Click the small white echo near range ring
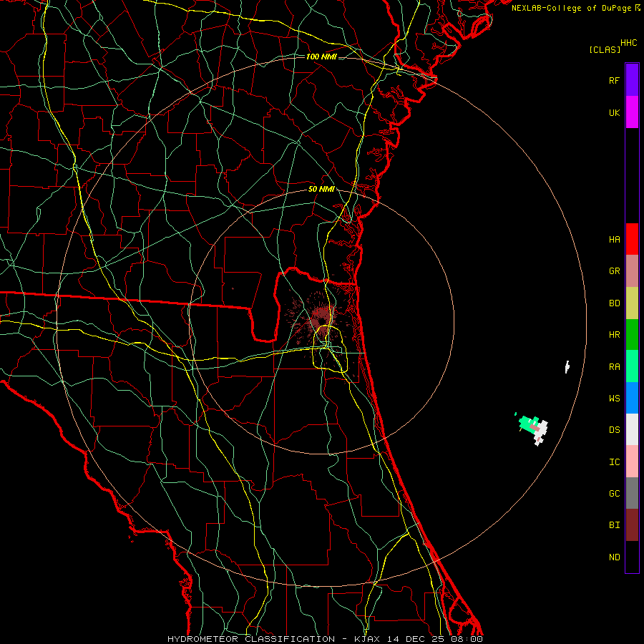 coord(567,366)
